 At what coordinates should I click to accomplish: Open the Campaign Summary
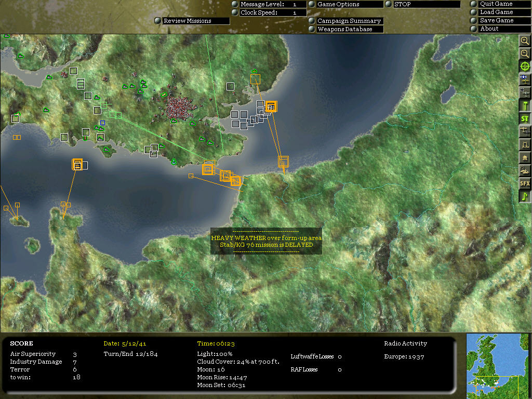click(x=350, y=21)
